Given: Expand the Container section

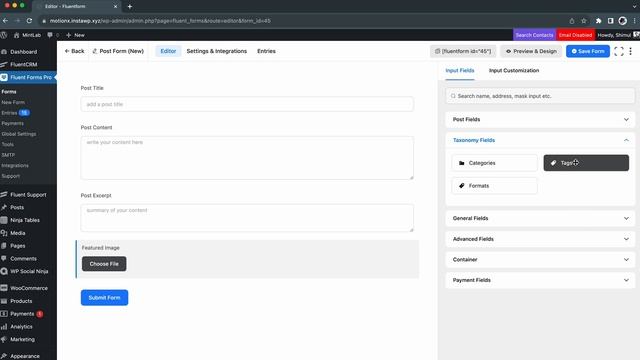Looking at the screenshot, I should coord(540,260).
